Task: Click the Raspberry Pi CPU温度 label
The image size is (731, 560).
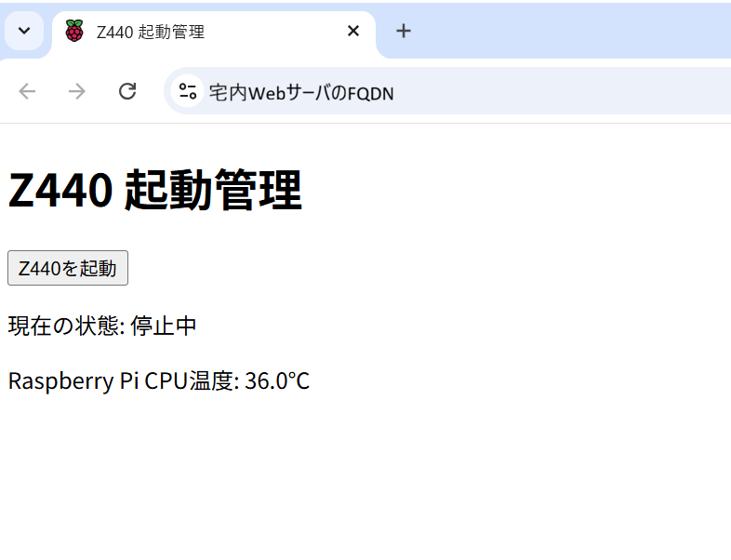Action: (x=124, y=381)
